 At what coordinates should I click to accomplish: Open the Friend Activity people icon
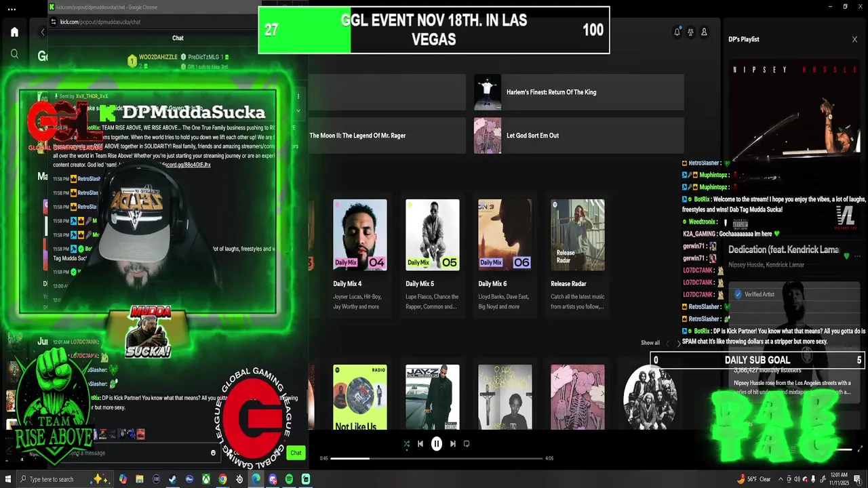[x=690, y=32]
